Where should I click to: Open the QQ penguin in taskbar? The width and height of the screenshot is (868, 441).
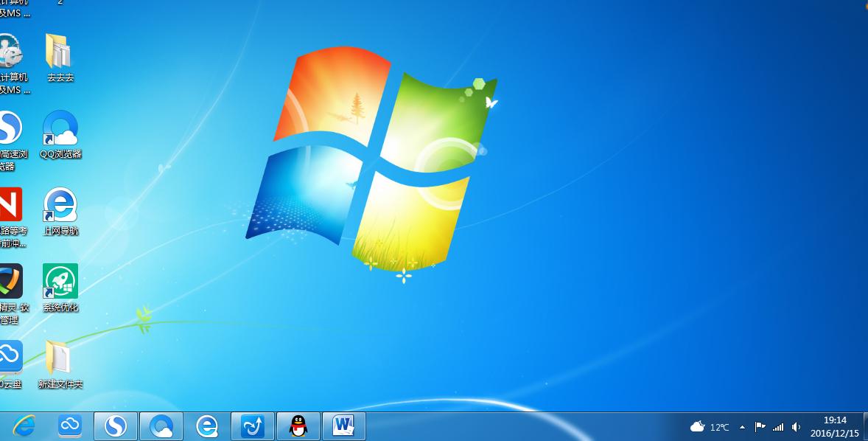(x=298, y=426)
